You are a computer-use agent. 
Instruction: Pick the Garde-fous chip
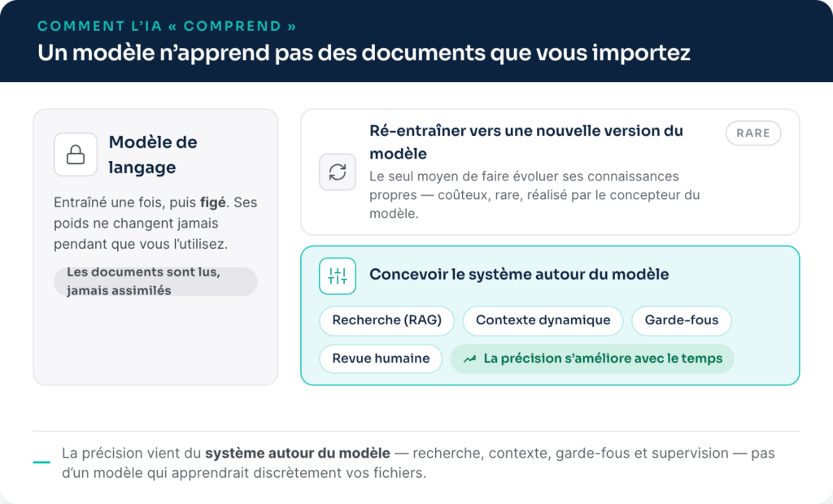coord(681,320)
